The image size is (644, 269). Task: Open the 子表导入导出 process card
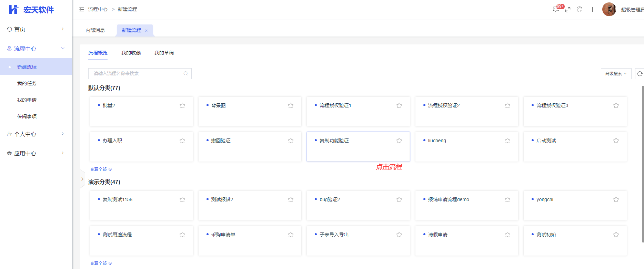point(358,241)
